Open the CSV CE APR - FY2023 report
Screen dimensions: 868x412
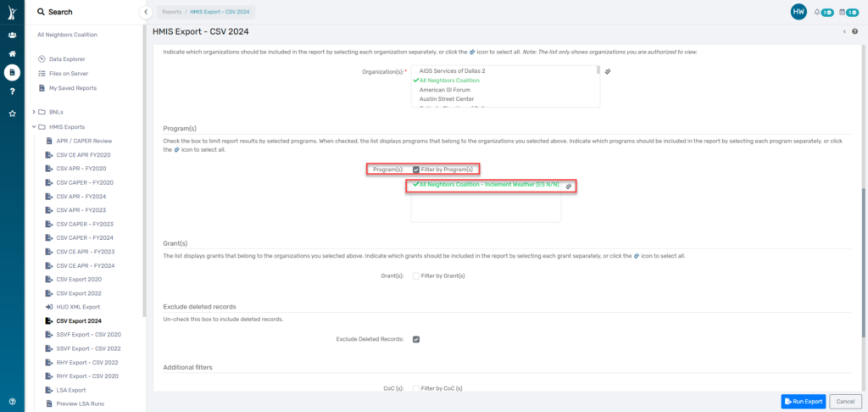click(x=86, y=252)
